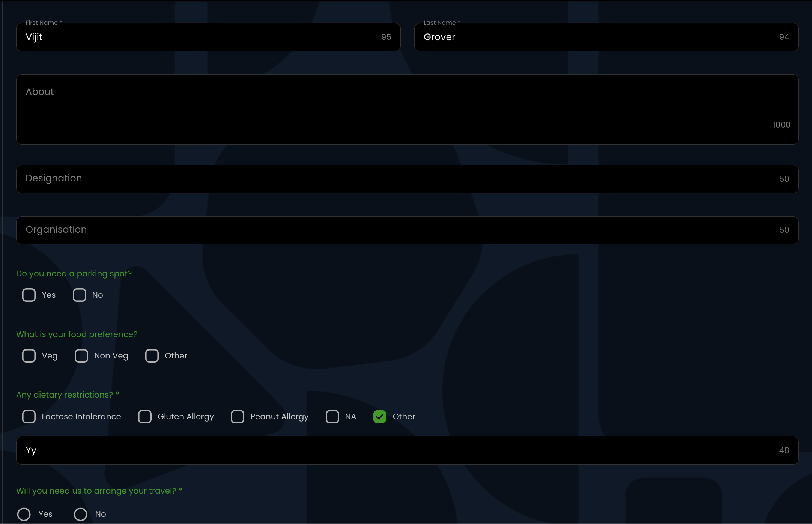
Task: Tick Peanut Allergy checkbox
Action: point(238,417)
